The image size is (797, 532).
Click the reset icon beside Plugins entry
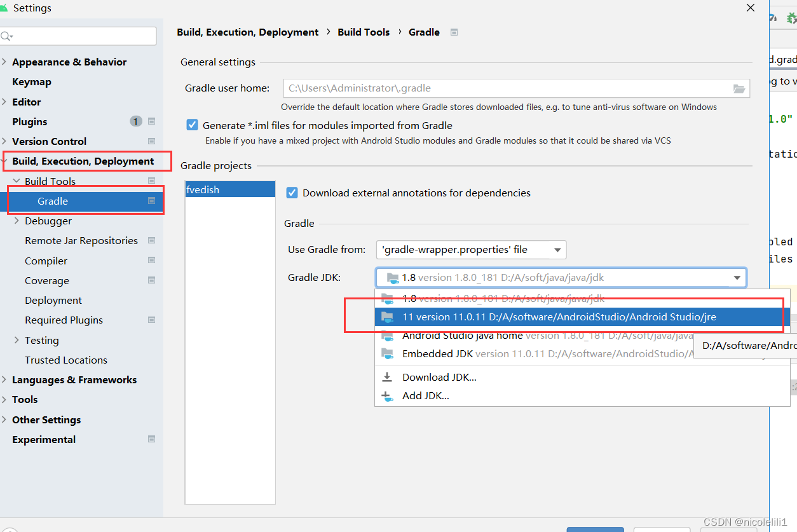pos(151,121)
